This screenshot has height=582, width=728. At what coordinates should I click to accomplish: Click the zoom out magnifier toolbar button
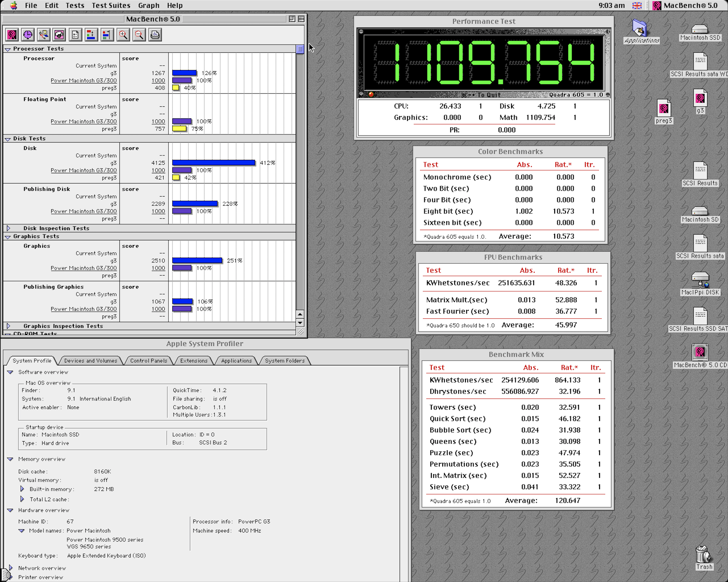click(139, 35)
